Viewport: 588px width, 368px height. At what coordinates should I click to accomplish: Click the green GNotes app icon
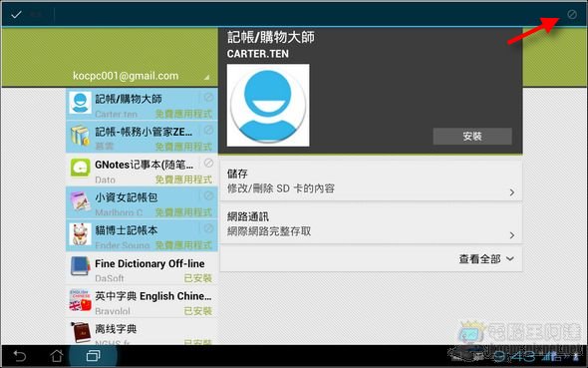pos(80,168)
